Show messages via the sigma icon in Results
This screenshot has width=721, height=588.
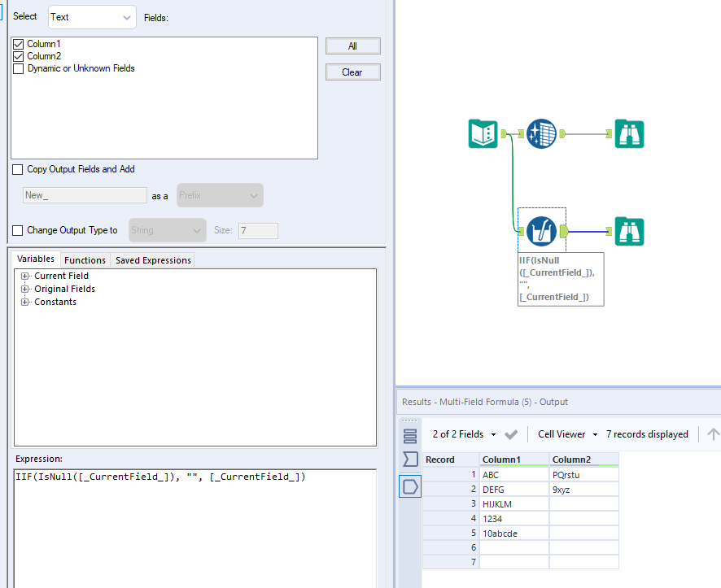[x=410, y=460]
